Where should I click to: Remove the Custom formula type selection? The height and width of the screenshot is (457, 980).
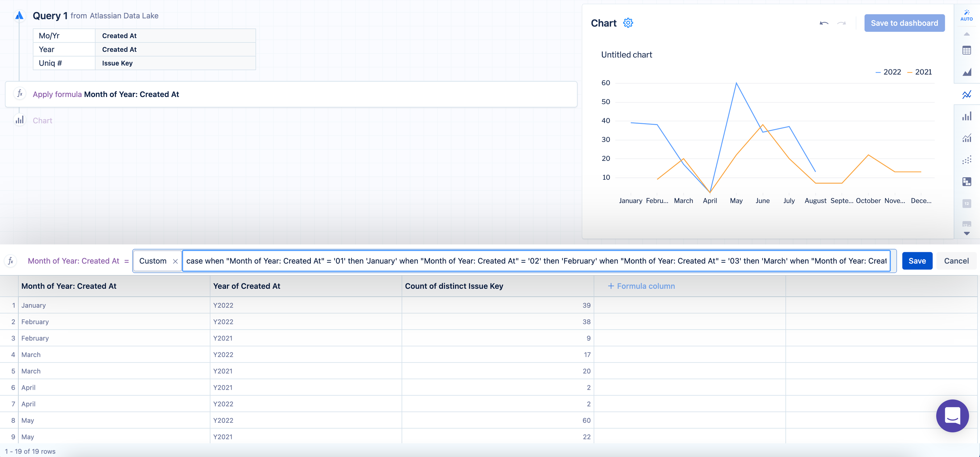click(175, 261)
